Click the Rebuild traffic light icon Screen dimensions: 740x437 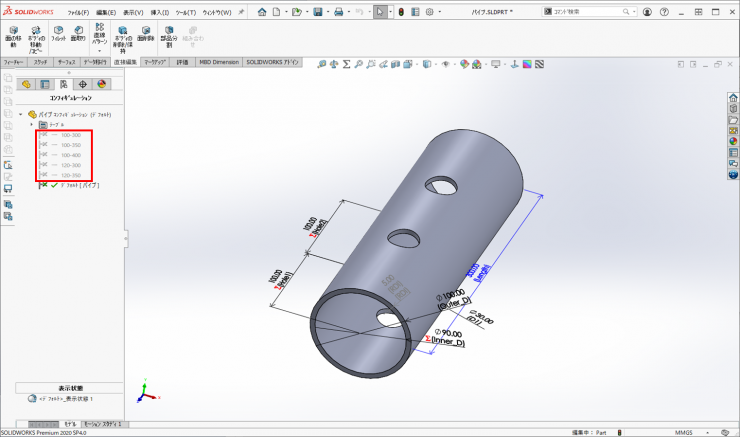402,12
